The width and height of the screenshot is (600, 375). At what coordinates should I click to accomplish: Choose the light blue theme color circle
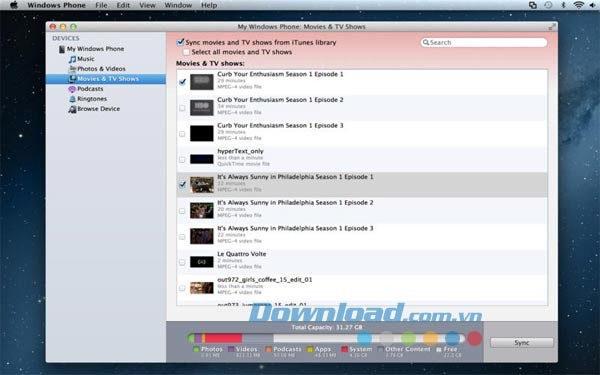(364, 338)
